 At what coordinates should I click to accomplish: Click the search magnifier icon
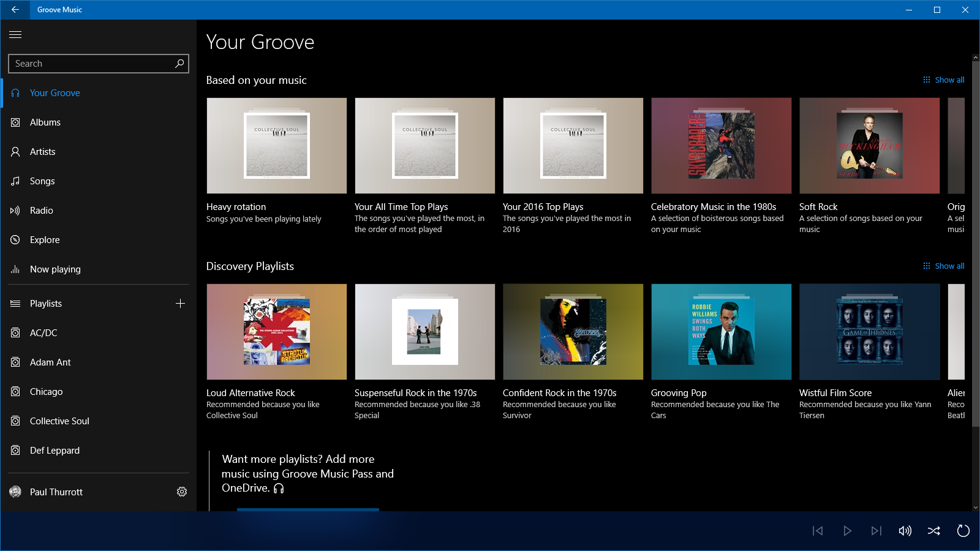pos(179,64)
